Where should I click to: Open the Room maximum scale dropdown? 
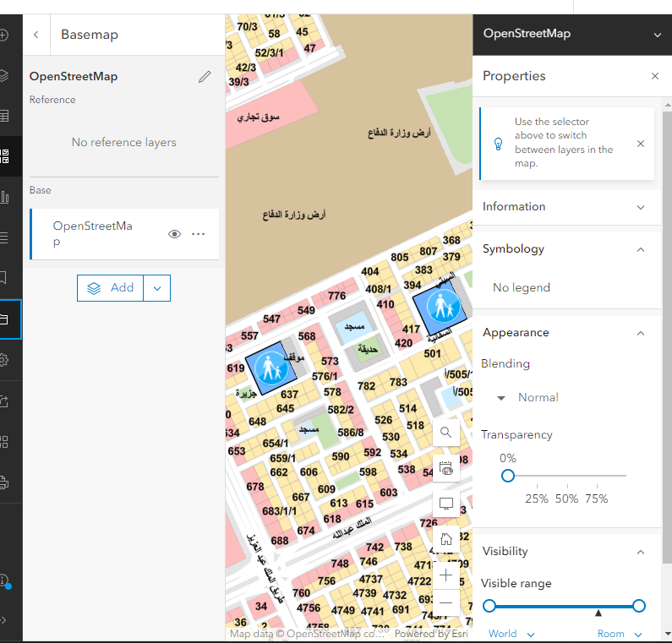click(x=620, y=634)
